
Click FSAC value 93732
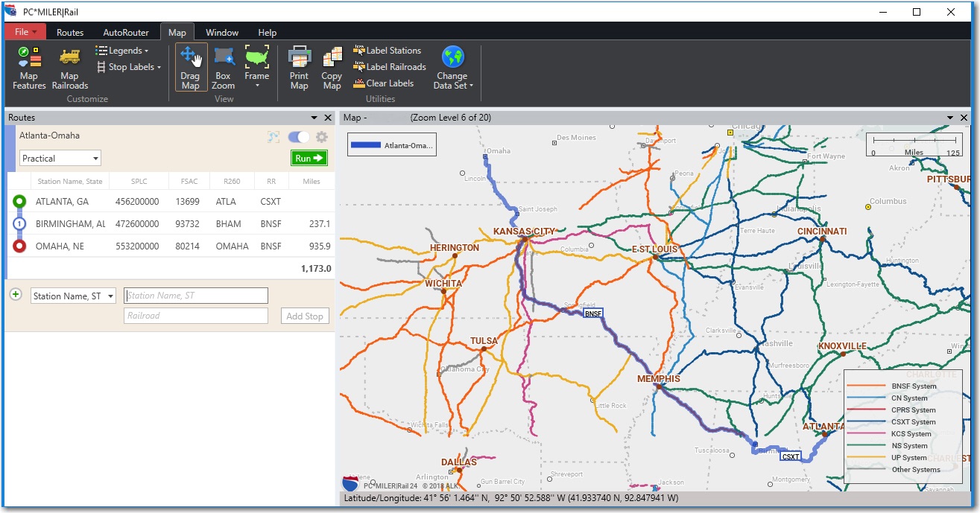187,223
